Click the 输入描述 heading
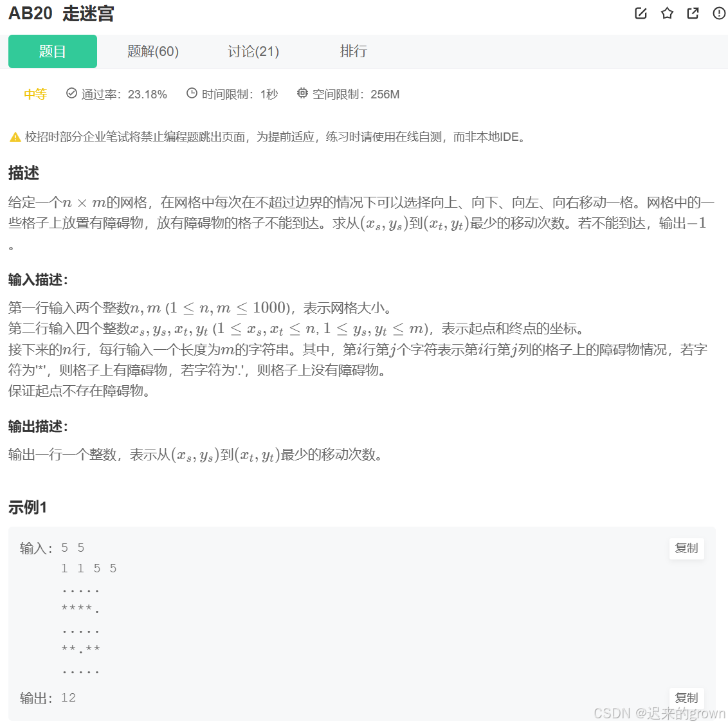 coord(38,280)
